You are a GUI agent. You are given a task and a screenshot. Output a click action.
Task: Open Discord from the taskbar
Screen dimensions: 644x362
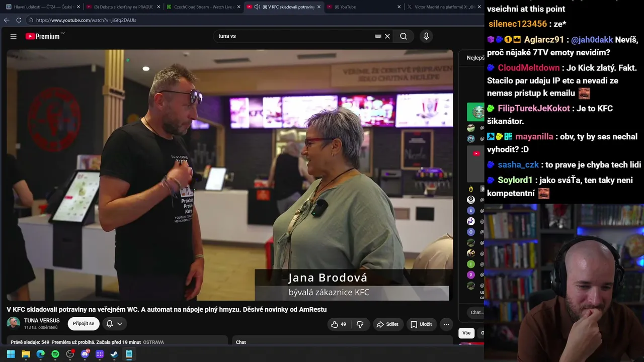click(x=85, y=354)
